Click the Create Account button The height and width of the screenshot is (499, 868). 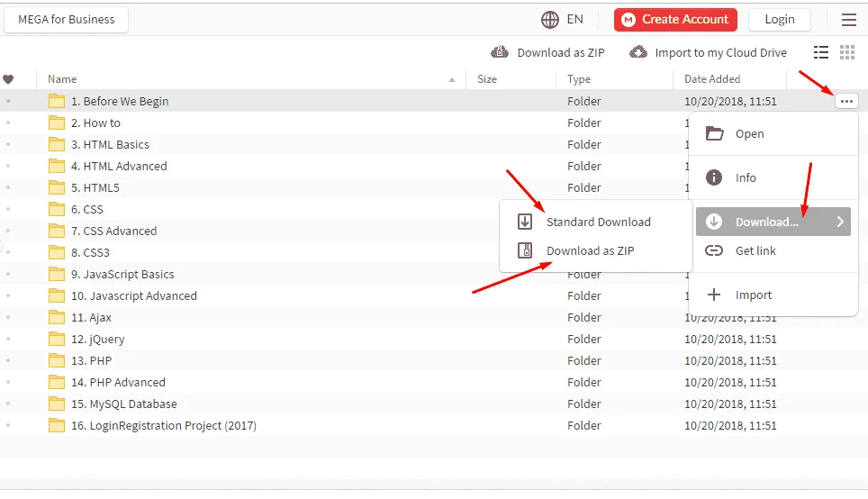coord(675,20)
